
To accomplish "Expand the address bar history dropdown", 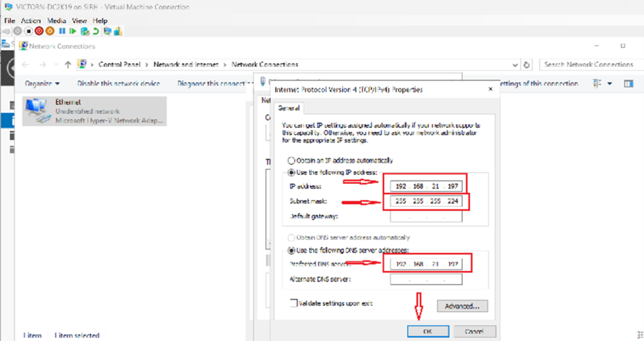I will pos(515,65).
